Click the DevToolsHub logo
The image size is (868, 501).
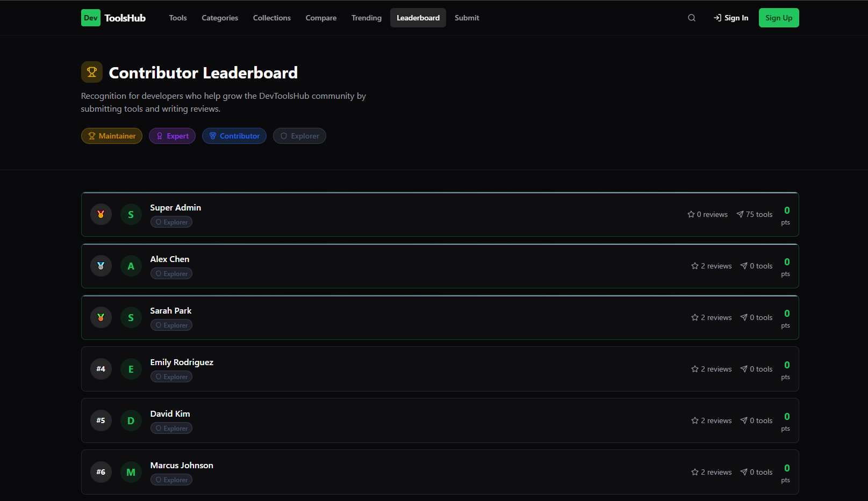[x=113, y=18]
